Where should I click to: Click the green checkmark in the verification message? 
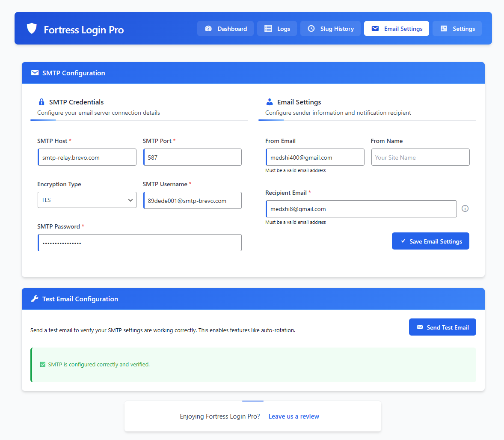(x=42, y=364)
